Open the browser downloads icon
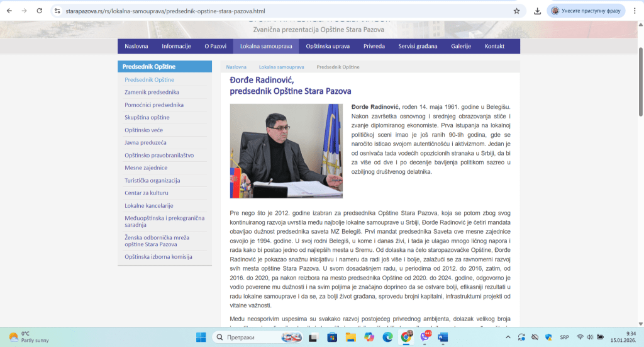 click(537, 11)
